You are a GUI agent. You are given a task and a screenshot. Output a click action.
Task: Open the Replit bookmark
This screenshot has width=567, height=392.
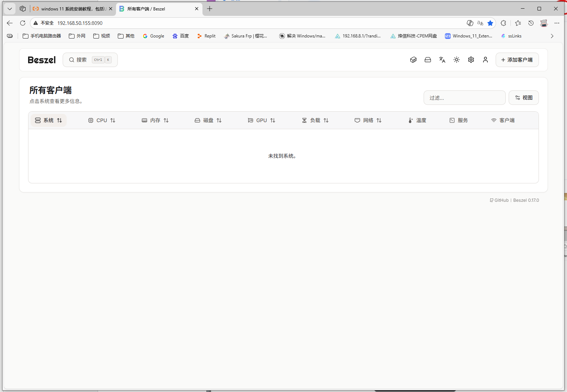pos(206,36)
